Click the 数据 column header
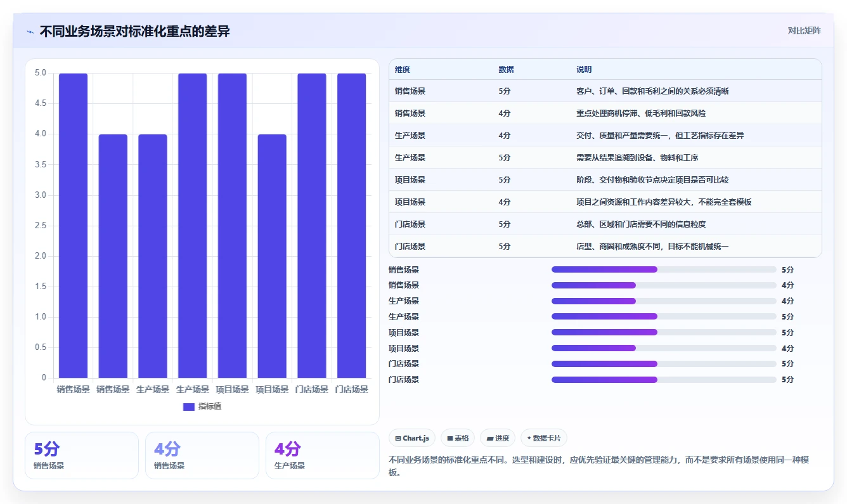Image resolution: width=847 pixels, height=504 pixels. coord(507,70)
